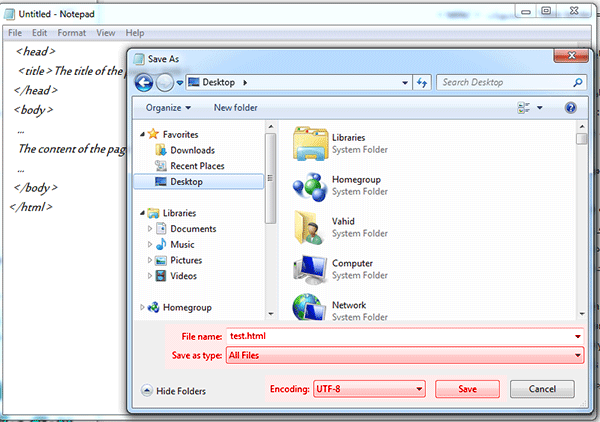Image resolution: width=600 pixels, height=422 pixels.
Task: Click the blue Help question mark icon
Action: click(x=570, y=108)
